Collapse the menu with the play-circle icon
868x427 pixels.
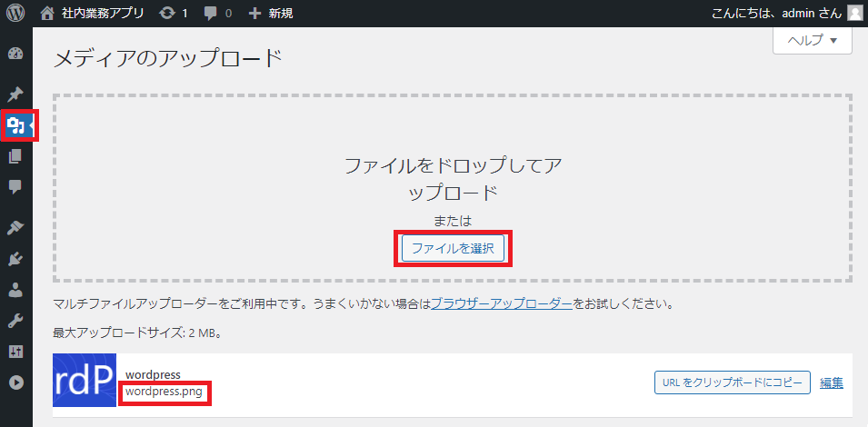[15, 382]
